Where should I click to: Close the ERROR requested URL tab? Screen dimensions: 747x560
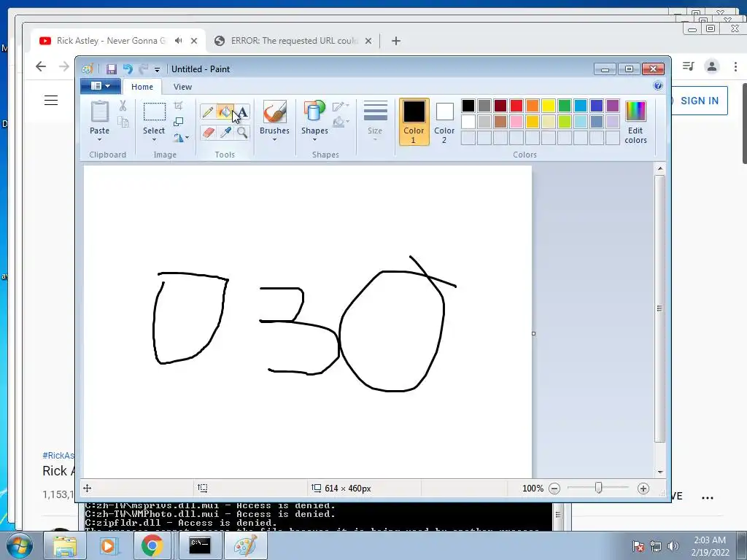[x=368, y=41]
